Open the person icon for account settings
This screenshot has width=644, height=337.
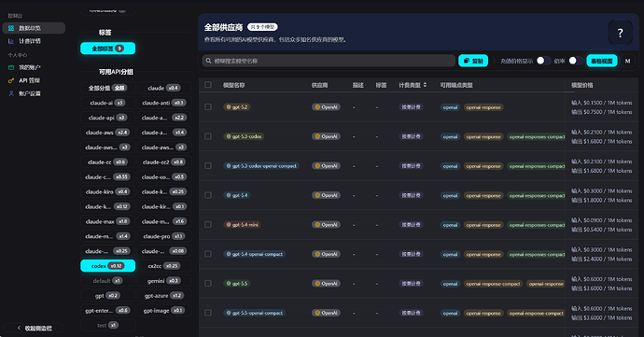pos(11,93)
